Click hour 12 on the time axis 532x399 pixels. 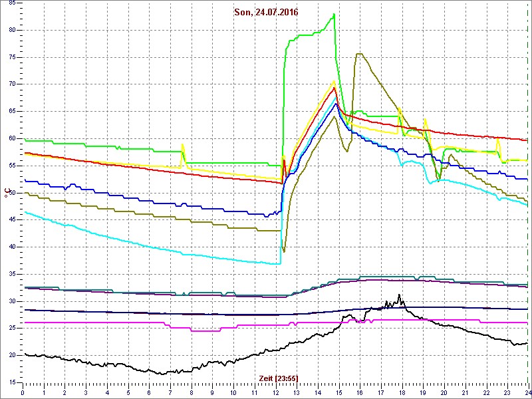click(x=275, y=393)
